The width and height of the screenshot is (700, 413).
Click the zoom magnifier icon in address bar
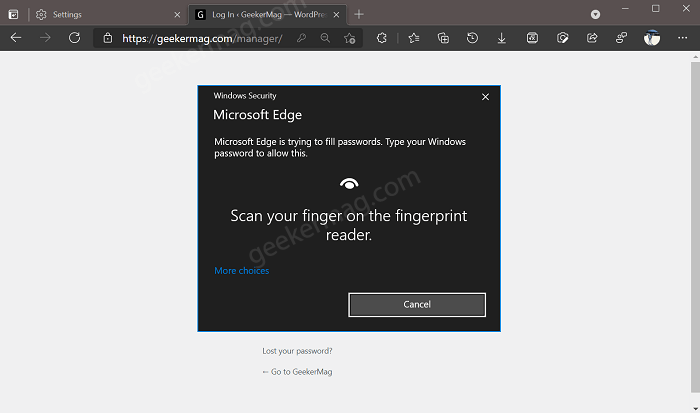pyautogui.click(x=325, y=38)
